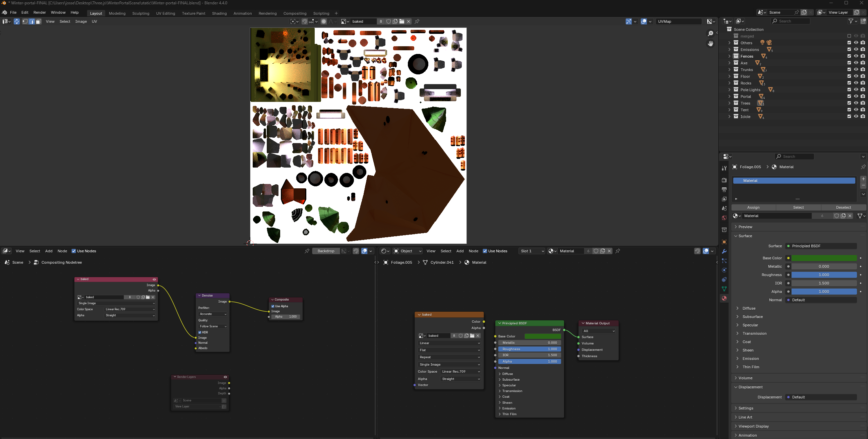Toggle the Backdrop button in compositor
868x439 pixels.
(326, 251)
